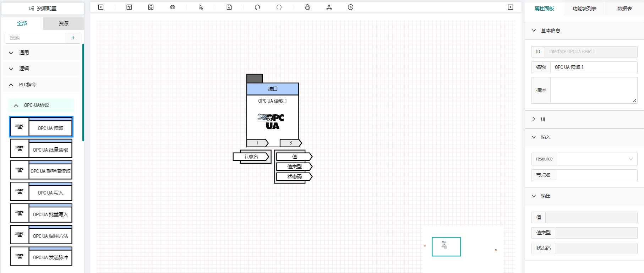Click the network topology toolbar icon

point(329,7)
